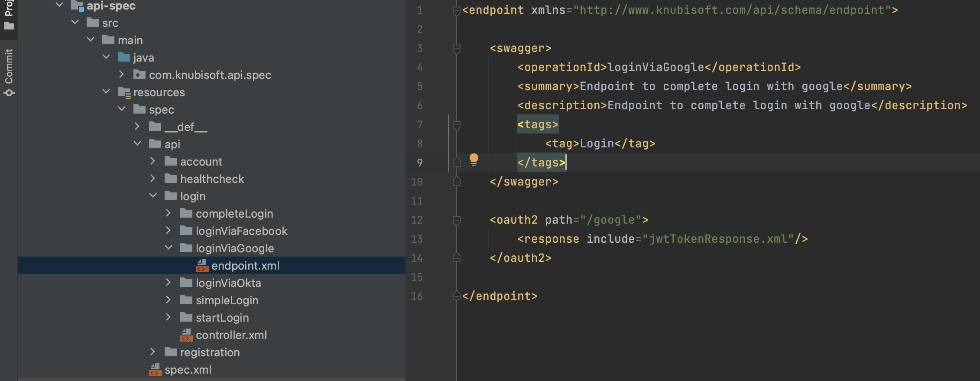Toggle code fold on the swagger tag line
This screenshot has width=980, height=381.
coord(456,49)
